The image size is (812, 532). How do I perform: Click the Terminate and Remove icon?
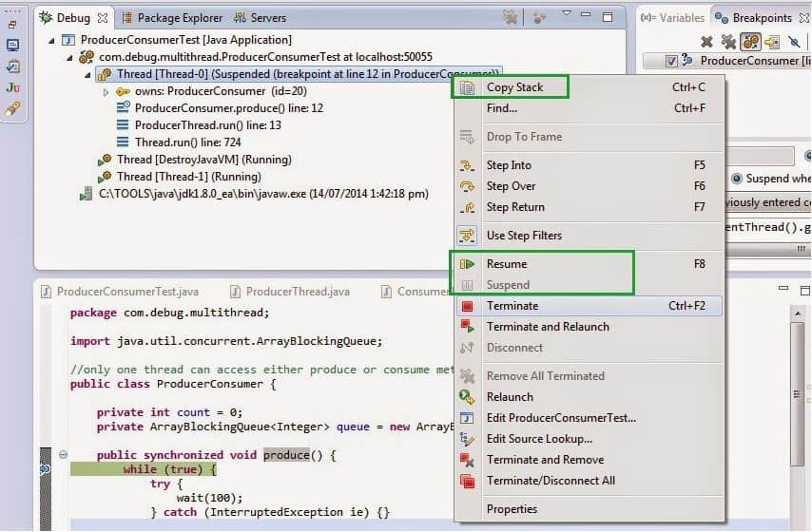pyautogui.click(x=467, y=460)
